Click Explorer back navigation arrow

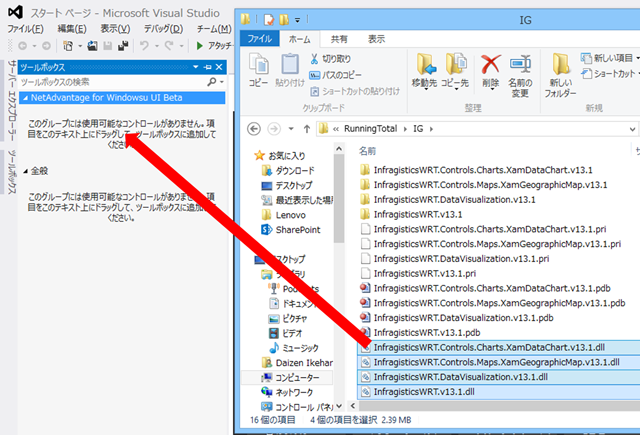[x=254, y=129]
